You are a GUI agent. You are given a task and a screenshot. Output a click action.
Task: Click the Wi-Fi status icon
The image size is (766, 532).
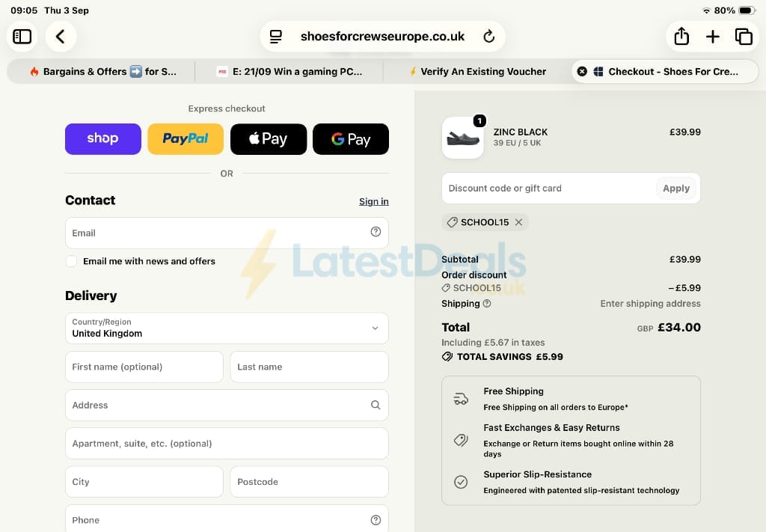tap(706, 10)
